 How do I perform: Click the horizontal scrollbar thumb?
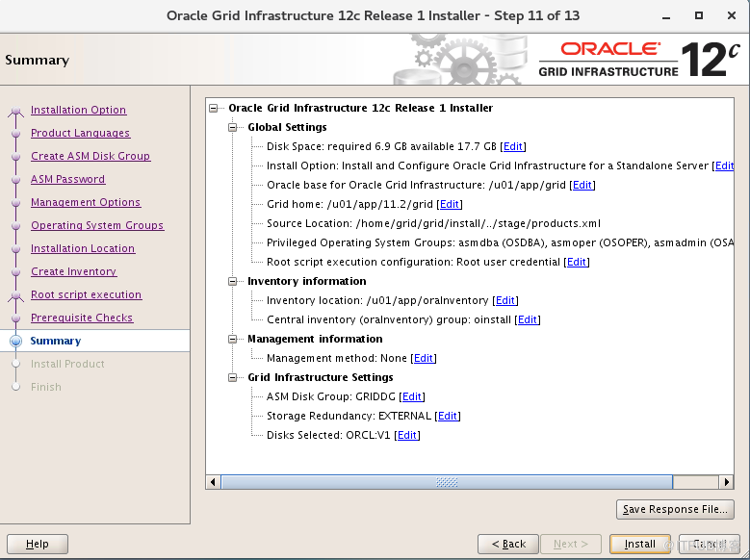[x=447, y=482]
